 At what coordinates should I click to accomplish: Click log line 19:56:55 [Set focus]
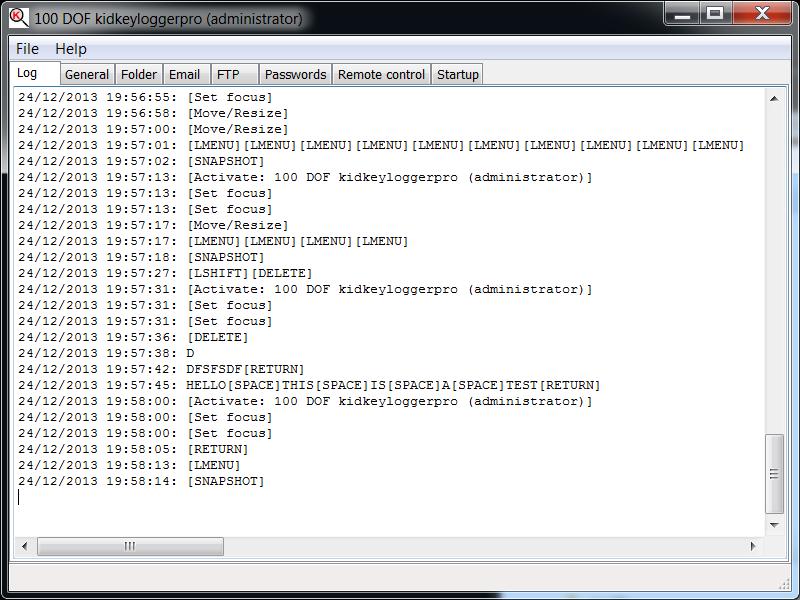[x=145, y=97]
